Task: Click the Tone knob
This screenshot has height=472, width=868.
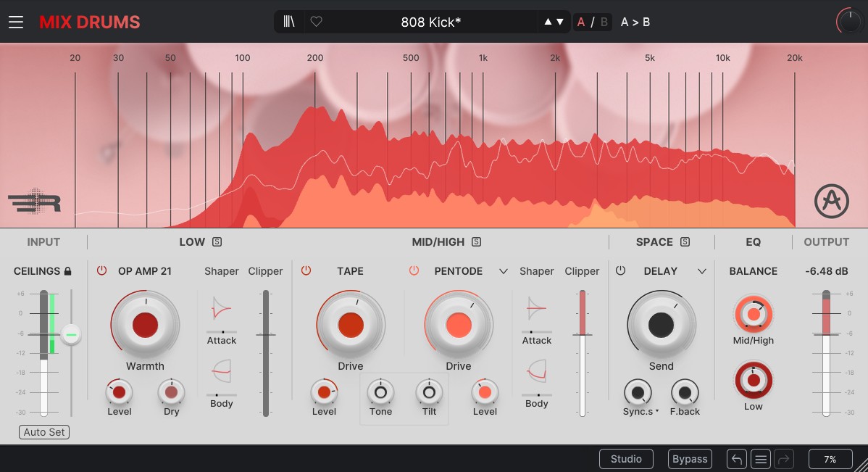Action: pyautogui.click(x=380, y=393)
